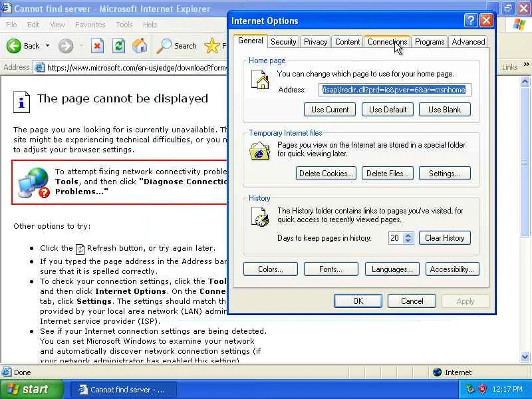Click the Search magnifier toolbar button
532x399 pixels.
[176, 46]
